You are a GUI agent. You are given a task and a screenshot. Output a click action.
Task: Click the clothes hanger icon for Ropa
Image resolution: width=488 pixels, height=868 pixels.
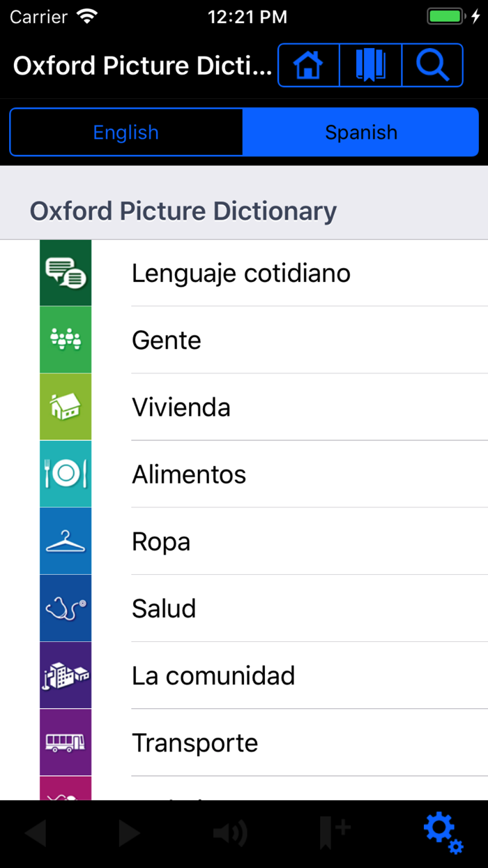click(x=66, y=541)
